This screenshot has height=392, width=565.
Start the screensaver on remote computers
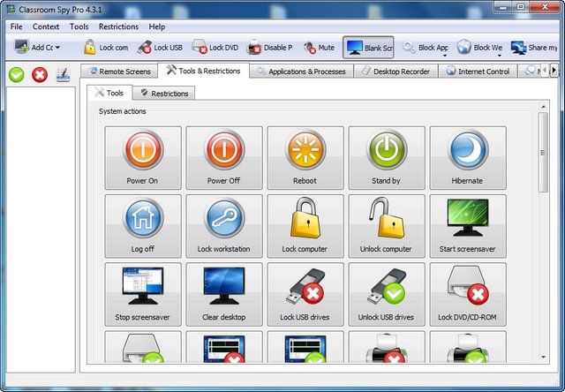click(468, 226)
